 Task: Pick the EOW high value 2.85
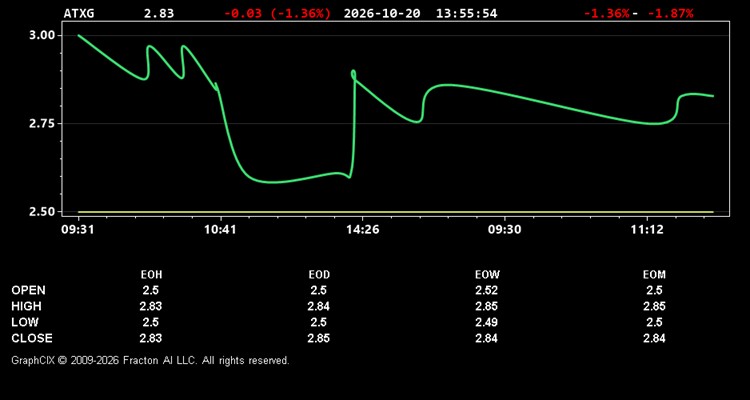click(486, 306)
